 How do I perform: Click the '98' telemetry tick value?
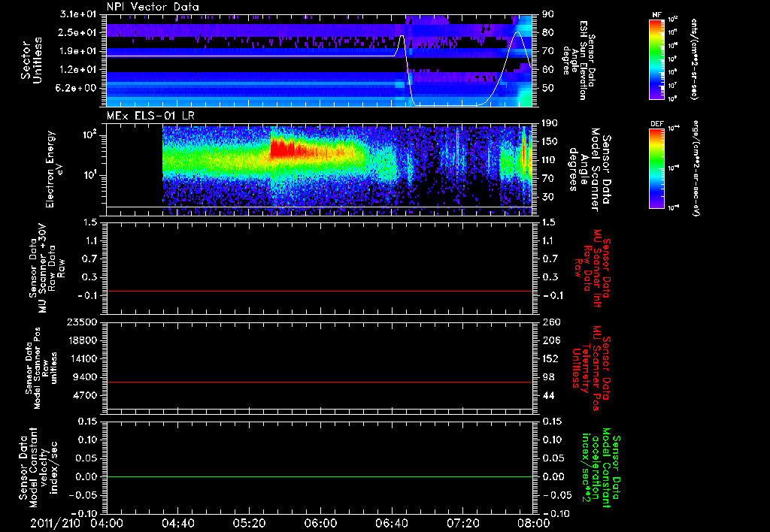pyautogui.click(x=548, y=377)
